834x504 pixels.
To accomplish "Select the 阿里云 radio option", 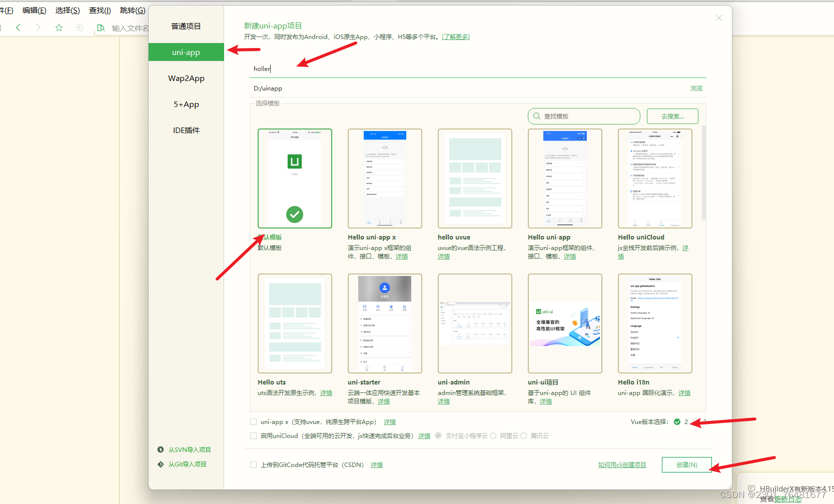I will point(493,435).
